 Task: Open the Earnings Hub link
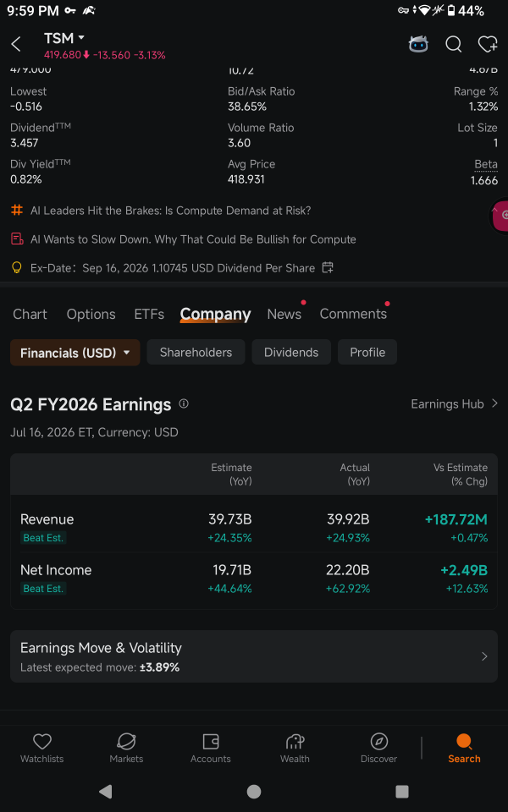454,403
